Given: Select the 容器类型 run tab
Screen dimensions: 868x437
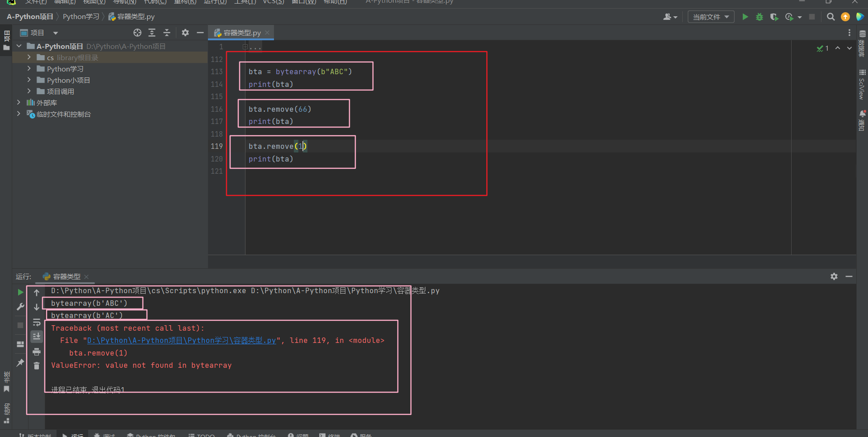Looking at the screenshot, I should pos(66,276).
